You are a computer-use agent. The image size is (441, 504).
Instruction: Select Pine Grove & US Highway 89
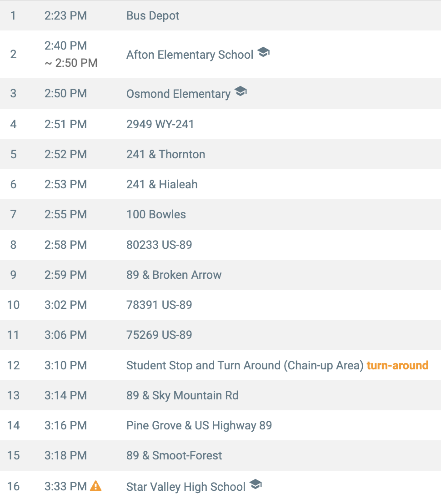(x=220, y=425)
